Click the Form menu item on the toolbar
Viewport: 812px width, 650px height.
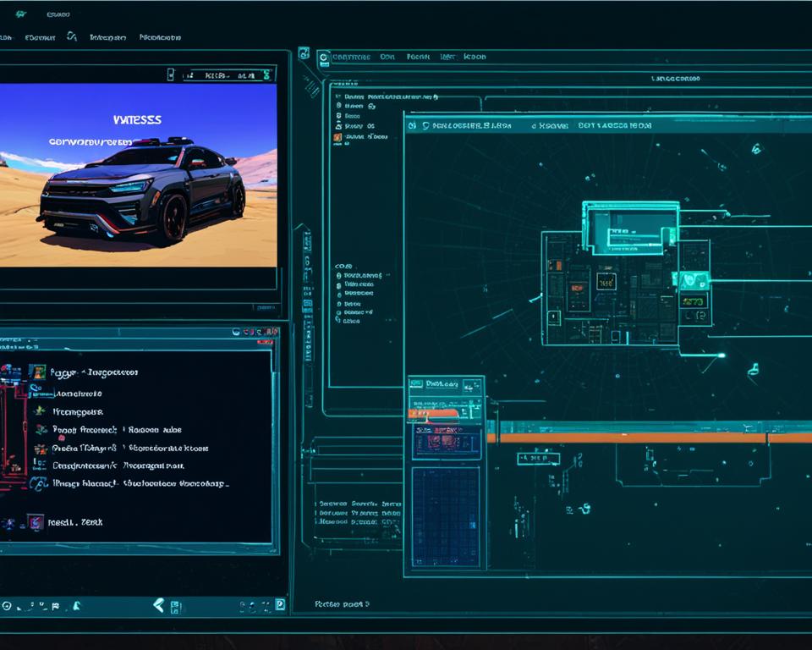[419, 57]
